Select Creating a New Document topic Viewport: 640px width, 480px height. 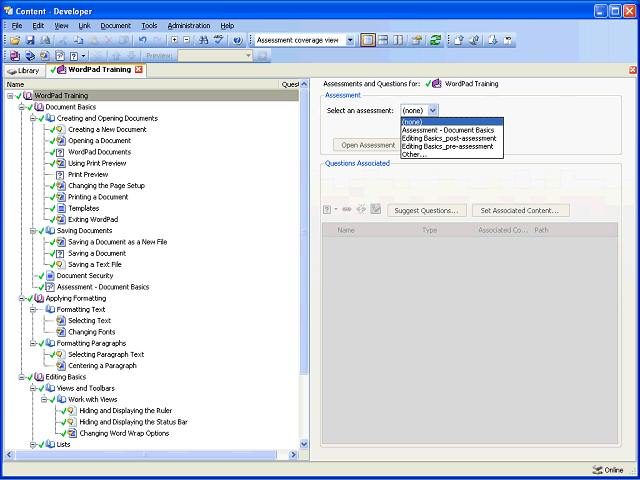tap(107, 129)
